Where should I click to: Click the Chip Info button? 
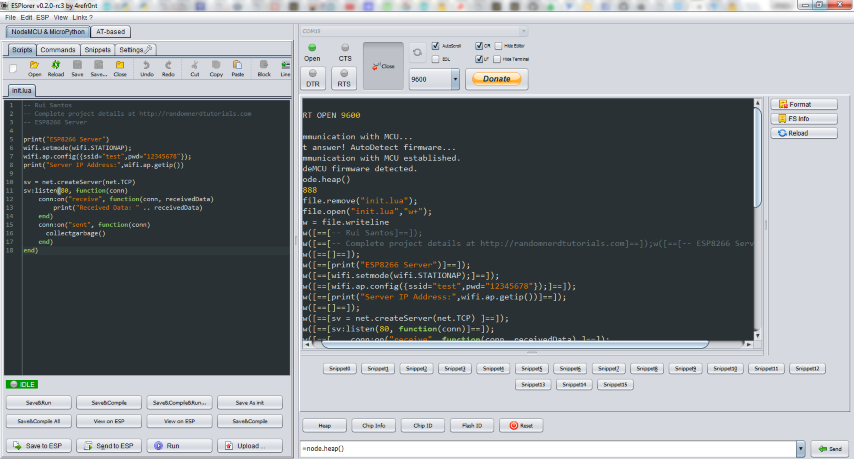374,425
